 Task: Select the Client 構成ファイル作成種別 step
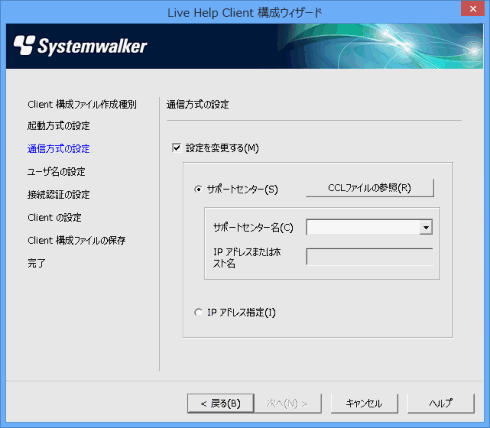pyautogui.click(x=82, y=105)
